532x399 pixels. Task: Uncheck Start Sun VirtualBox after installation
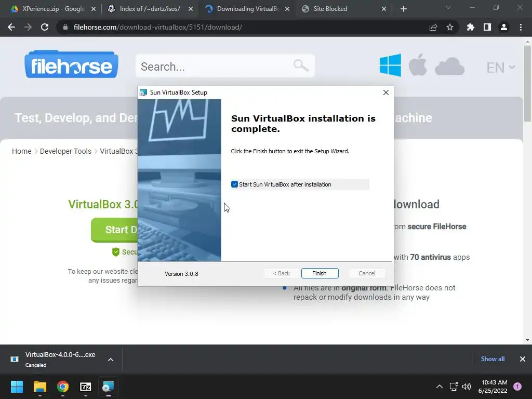234,184
